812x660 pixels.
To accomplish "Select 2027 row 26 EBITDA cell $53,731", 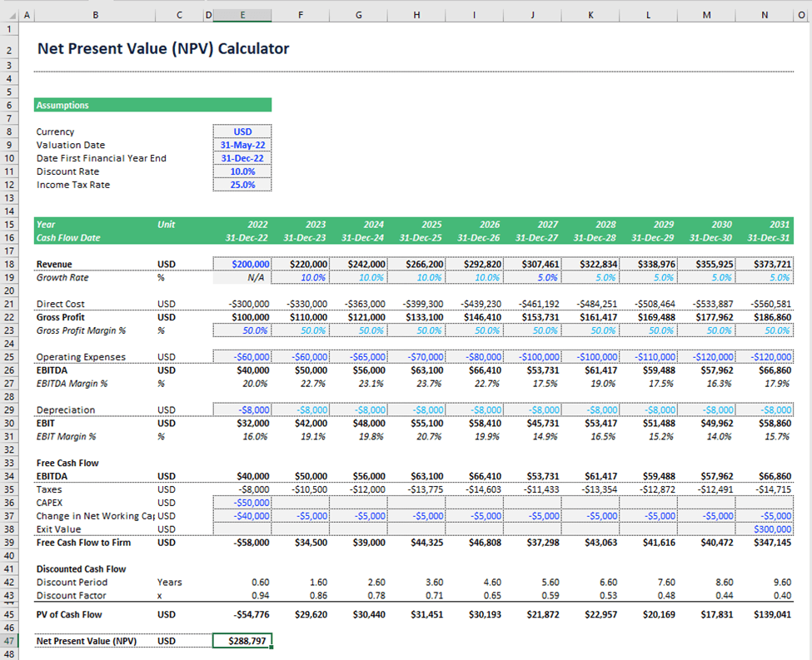I will 532,370.
